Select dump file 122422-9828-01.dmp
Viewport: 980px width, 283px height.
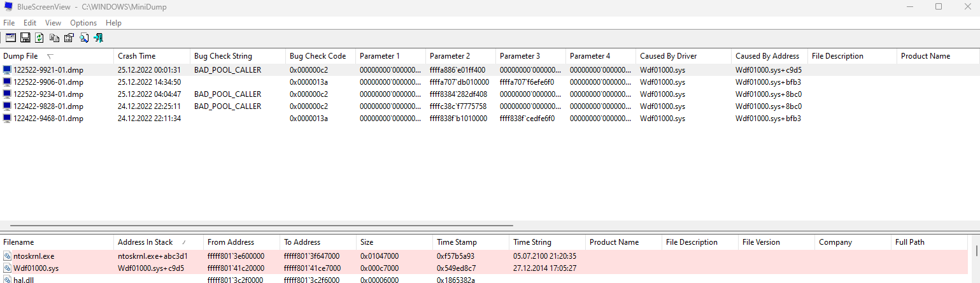tap(48, 106)
